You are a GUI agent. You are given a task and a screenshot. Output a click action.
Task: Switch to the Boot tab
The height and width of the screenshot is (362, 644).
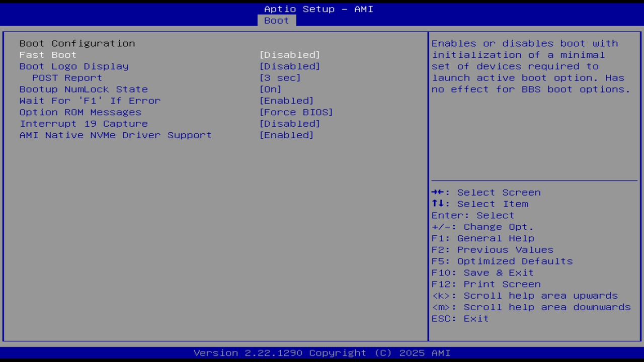click(x=276, y=21)
